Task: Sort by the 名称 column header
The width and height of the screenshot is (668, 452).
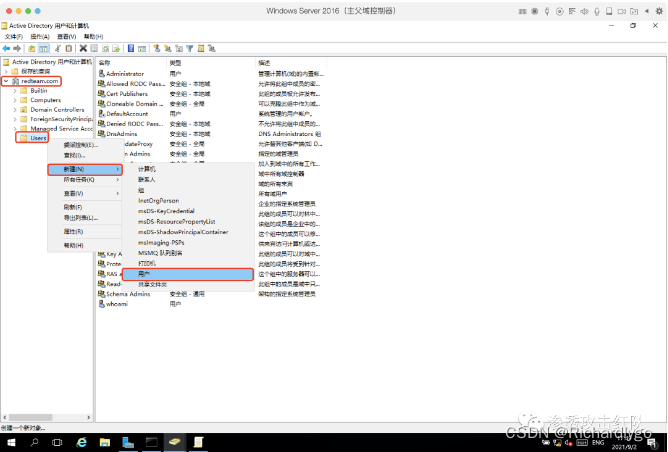Action: pyautogui.click(x=131, y=63)
